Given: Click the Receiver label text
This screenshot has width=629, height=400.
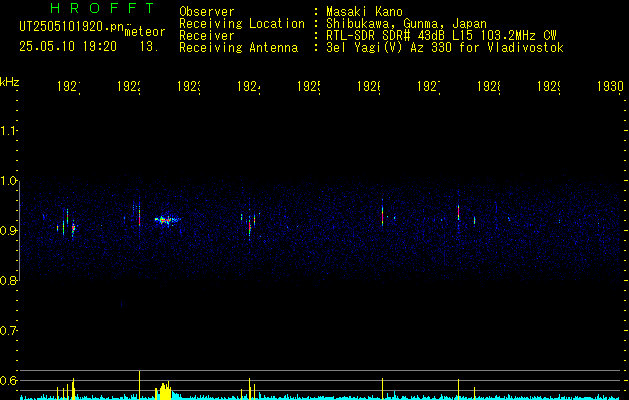Looking at the screenshot, I should tap(207, 36).
